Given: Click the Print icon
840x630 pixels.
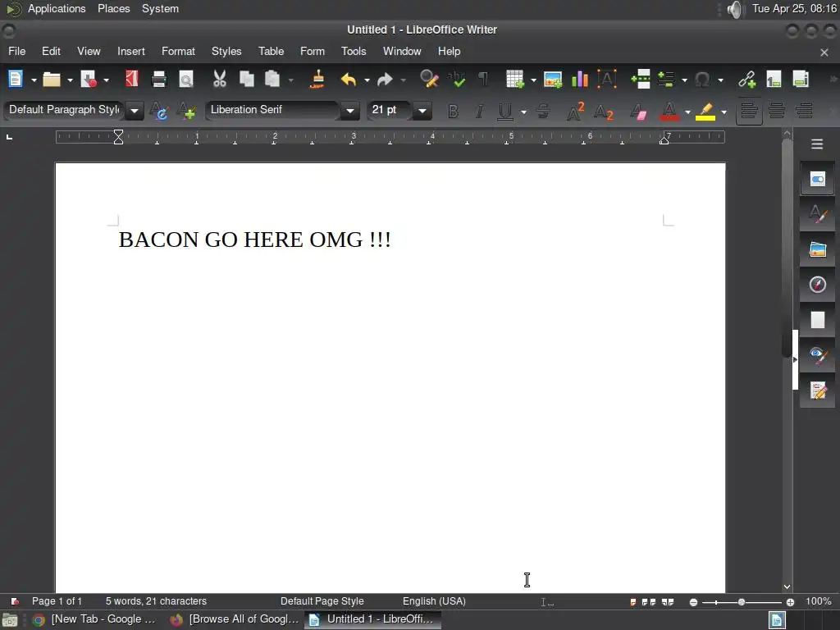Looking at the screenshot, I should [159, 80].
